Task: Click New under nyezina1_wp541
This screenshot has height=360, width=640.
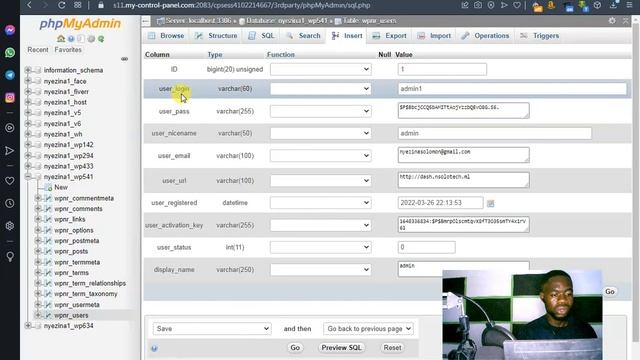Action: click(61, 187)
